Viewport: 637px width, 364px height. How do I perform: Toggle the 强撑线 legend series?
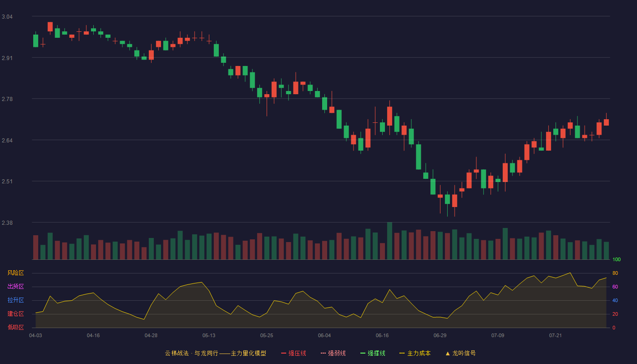(x=373, y=353)
